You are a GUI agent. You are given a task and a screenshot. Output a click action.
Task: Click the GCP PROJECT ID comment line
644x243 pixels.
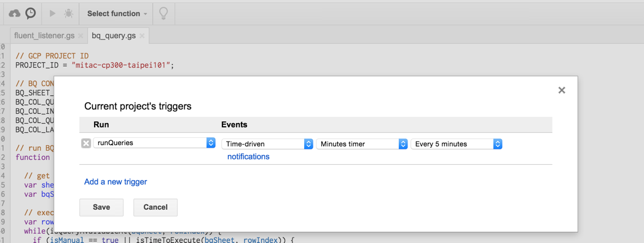[52, 56]
